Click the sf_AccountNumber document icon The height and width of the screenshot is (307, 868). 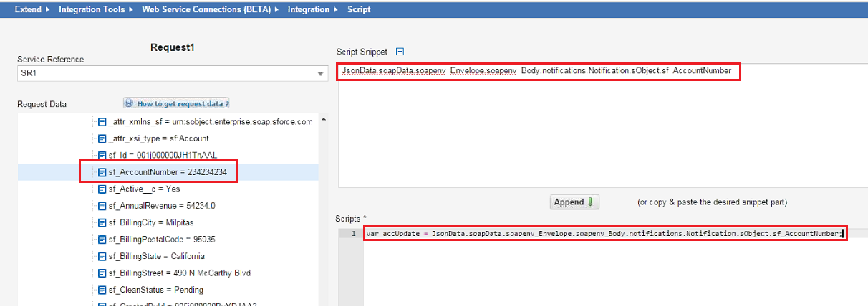pyautogui.click(x=102, y=172)
